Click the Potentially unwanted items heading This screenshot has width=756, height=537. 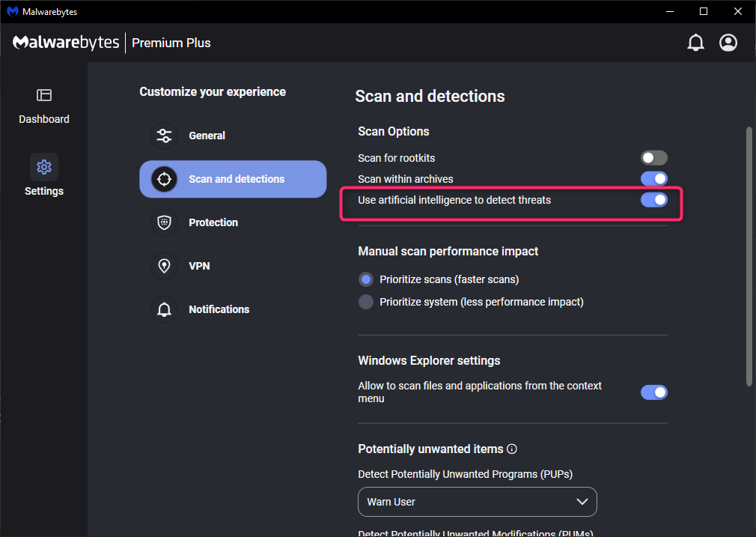point(430,449)
